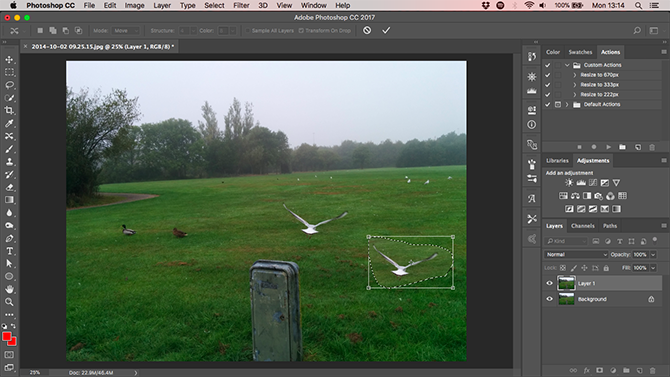Cancel the current operation icon

367,30
